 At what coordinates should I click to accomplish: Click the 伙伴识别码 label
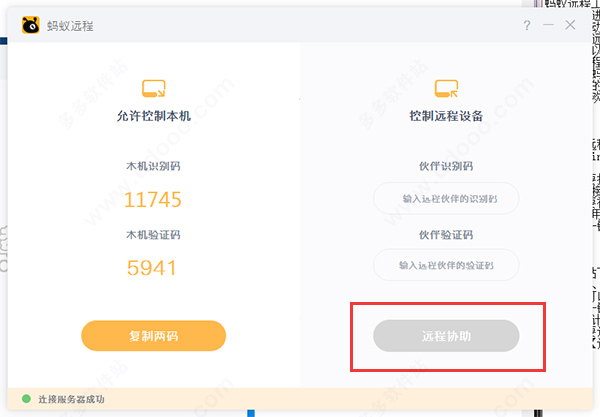[x=446, y=166]
